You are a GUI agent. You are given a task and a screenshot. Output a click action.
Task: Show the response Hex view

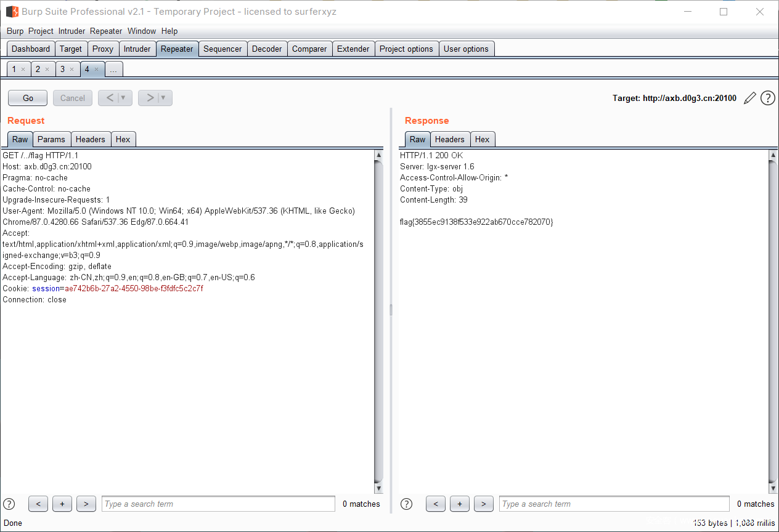(483, 139)
